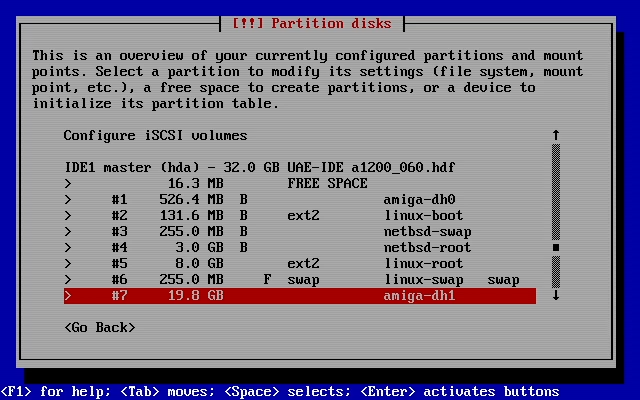This screenshot has width=640, height=400.
Task: Activate the Go Back button
Action: 100,327
